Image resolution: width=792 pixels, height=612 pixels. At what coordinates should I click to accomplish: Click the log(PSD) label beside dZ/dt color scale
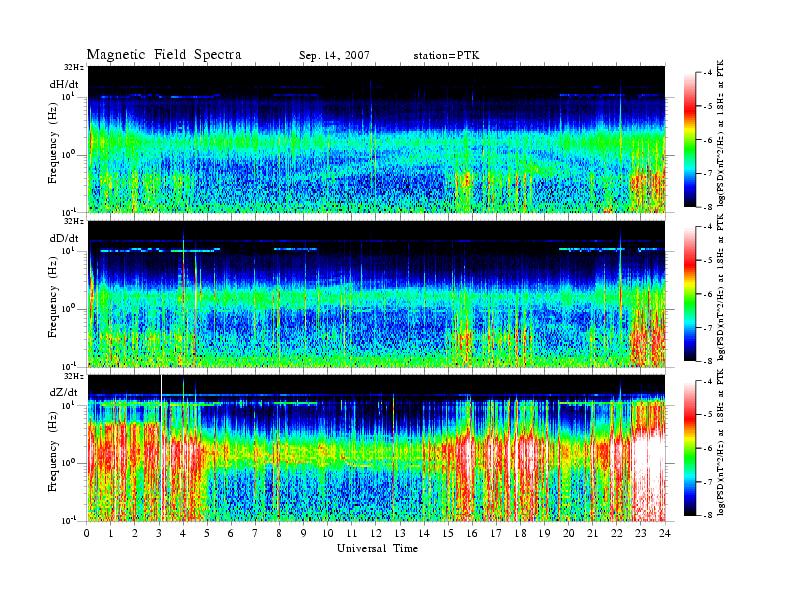tap(721, 442)
